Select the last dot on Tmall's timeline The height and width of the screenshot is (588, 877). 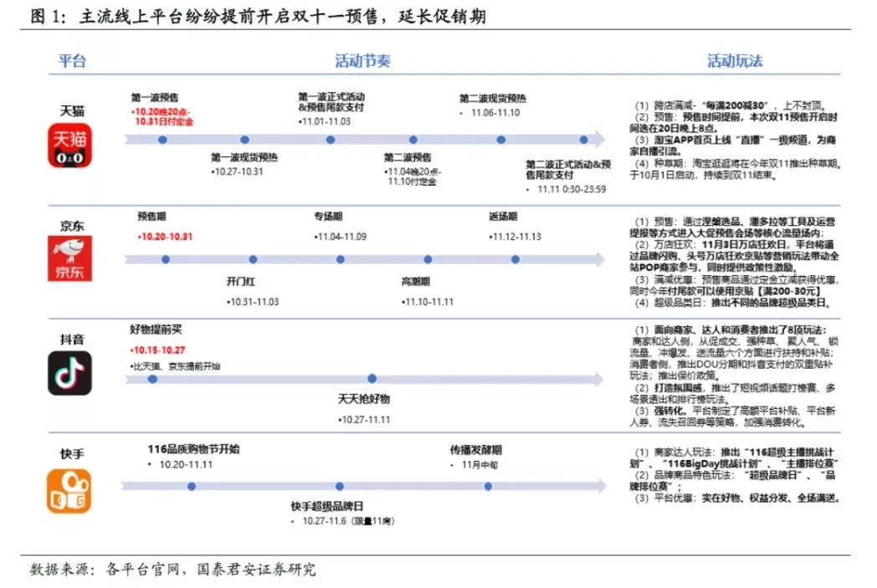[x=583, y=140]
